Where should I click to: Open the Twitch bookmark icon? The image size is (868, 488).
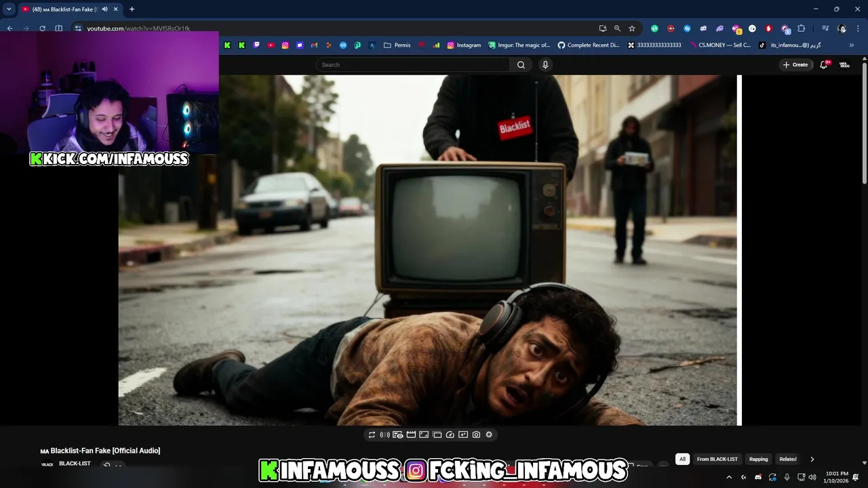[x=256, y=45]
